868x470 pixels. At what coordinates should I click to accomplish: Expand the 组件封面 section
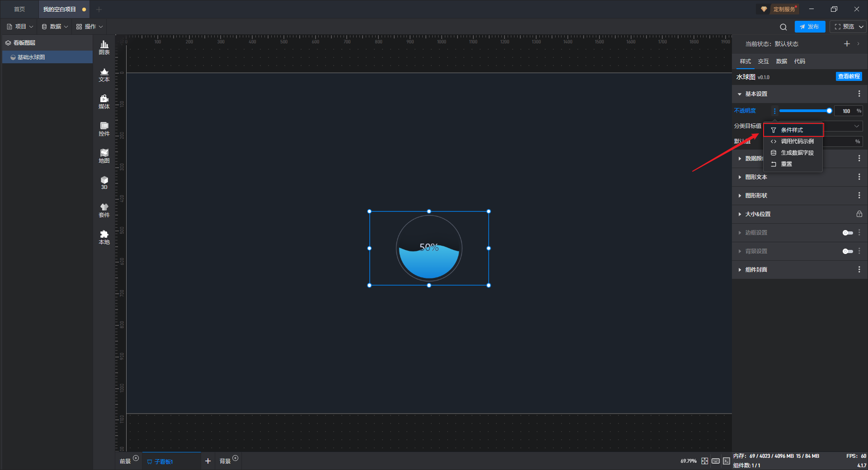pyautogui.click(x=740, y=270)
